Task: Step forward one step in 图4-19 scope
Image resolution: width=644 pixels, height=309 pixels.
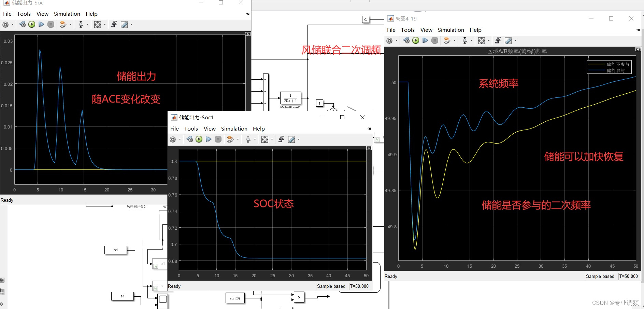Action: [x=425, y=40]
